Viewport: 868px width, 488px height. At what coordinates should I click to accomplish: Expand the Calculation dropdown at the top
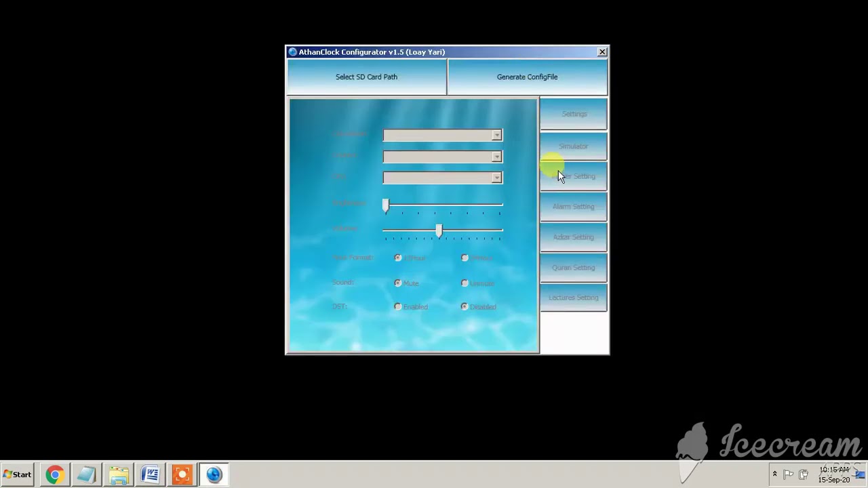496,136
